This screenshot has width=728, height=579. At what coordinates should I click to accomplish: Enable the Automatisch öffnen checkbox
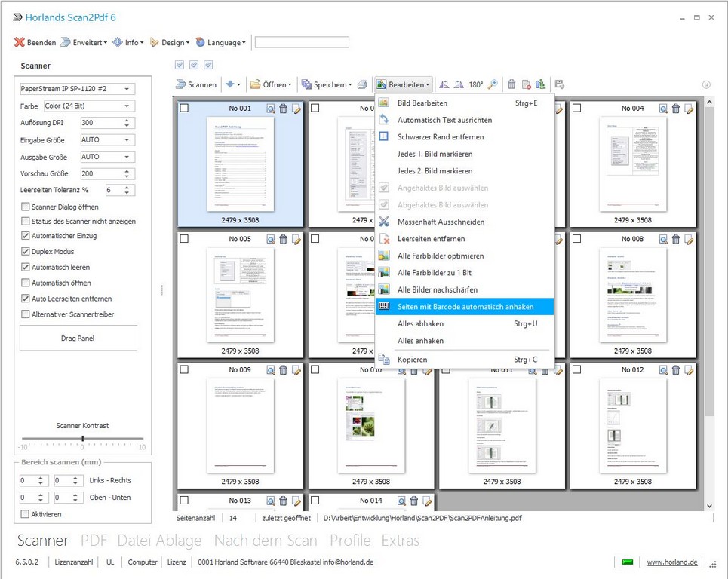(26, 283)
